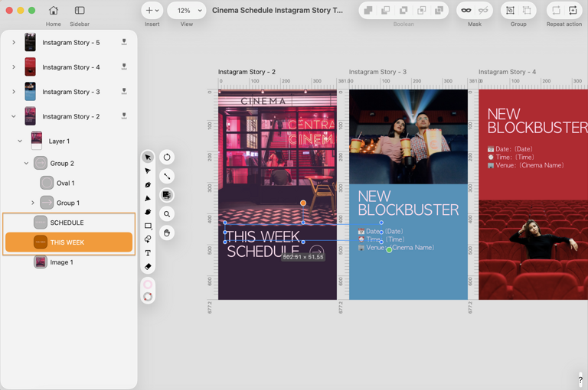Viewport: 588px width, 390px height.
Task: Click the SCHEDULE text on the canvas
Action: pyautogui.click(x=263, y=252)
